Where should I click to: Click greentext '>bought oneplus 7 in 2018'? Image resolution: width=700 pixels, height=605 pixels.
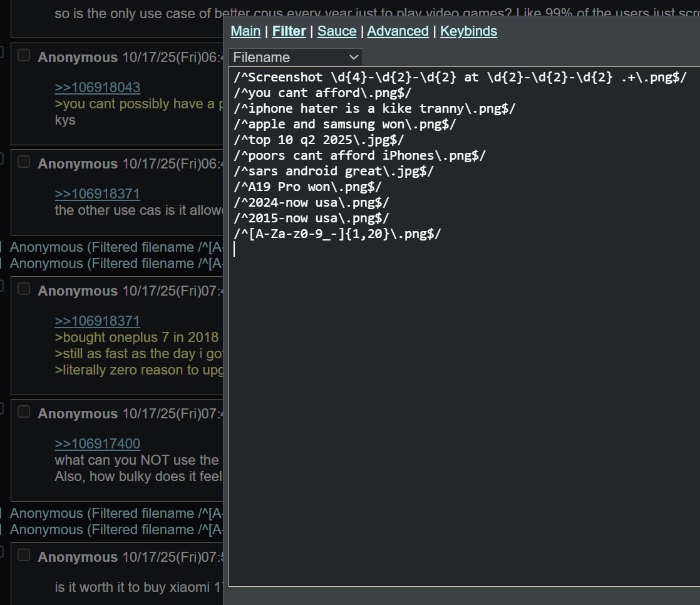[x=136, y=338]
